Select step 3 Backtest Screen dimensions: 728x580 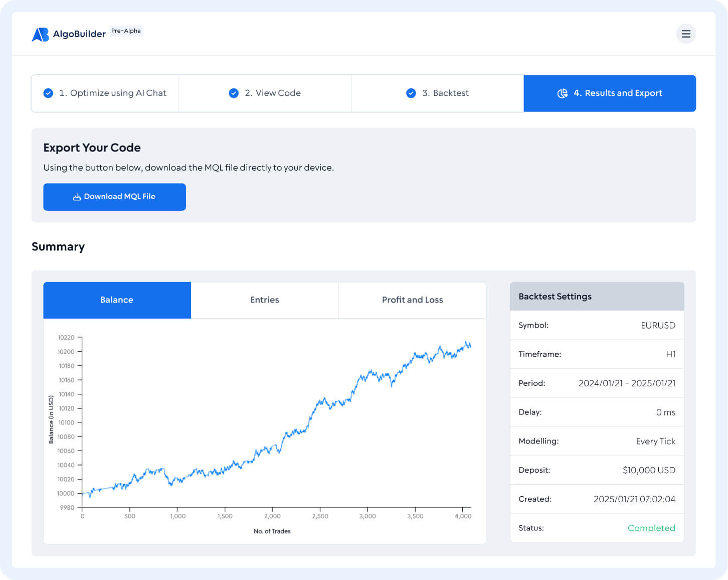[437, 93]
